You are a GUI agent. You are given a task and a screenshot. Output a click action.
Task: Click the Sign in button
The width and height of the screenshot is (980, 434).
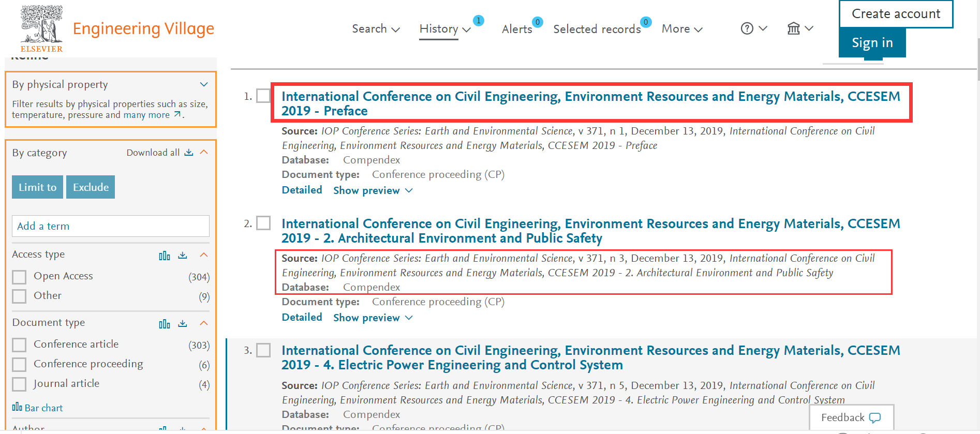tap(872, 42)
